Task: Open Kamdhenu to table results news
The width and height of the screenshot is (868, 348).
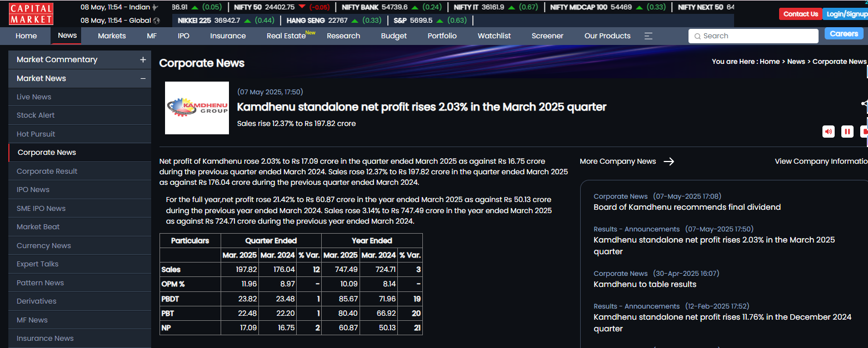Action: pyautogui.click(x=645, y=284)
